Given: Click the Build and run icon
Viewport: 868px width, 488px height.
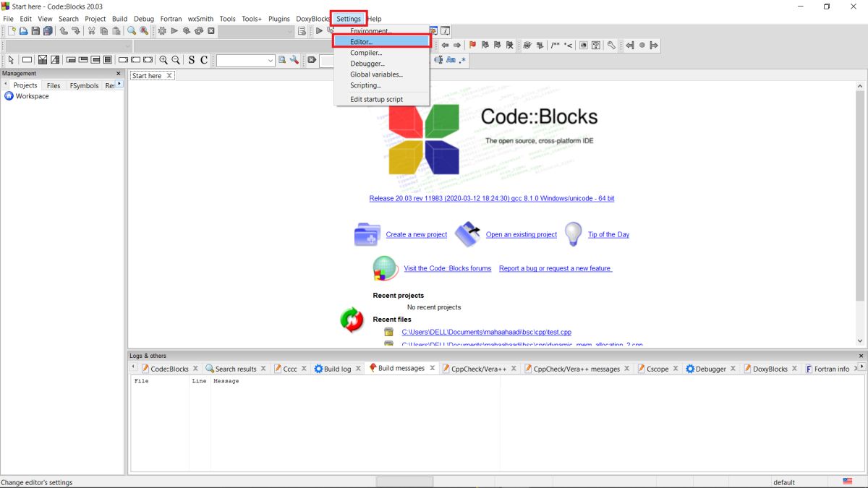Looking at the screenshot, I should point(187,31).
